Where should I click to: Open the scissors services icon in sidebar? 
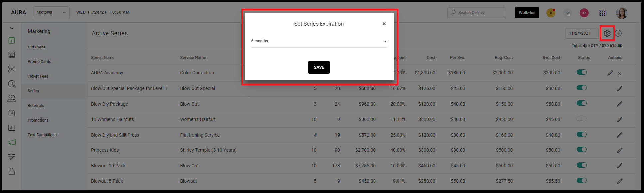click(12, 69)
